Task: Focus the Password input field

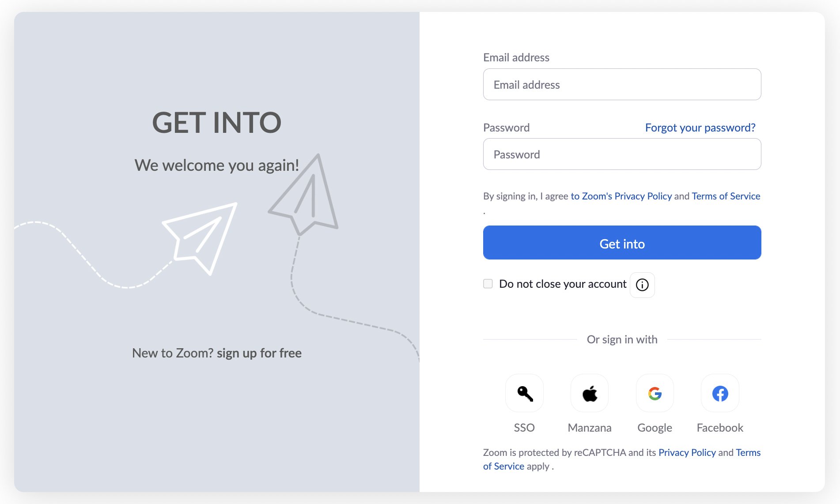Action: [622, 154]
